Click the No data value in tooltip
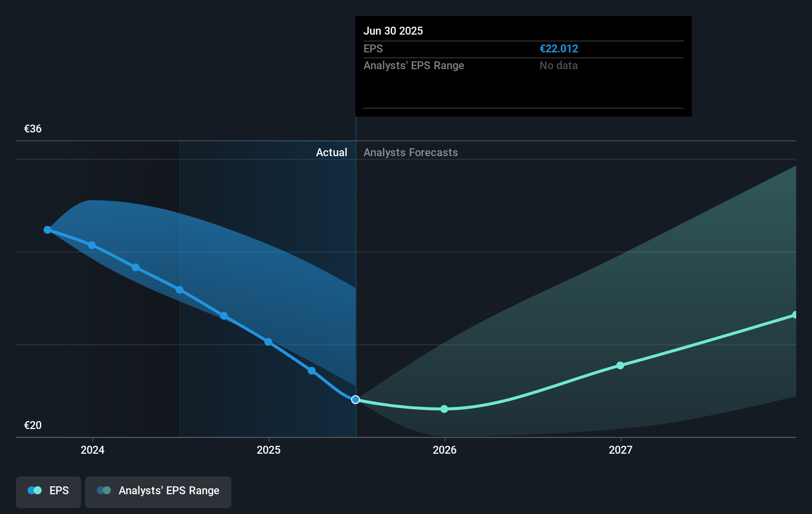Viewport: 812px width, 514px height. pyautogui.click(x=558, y=66)
